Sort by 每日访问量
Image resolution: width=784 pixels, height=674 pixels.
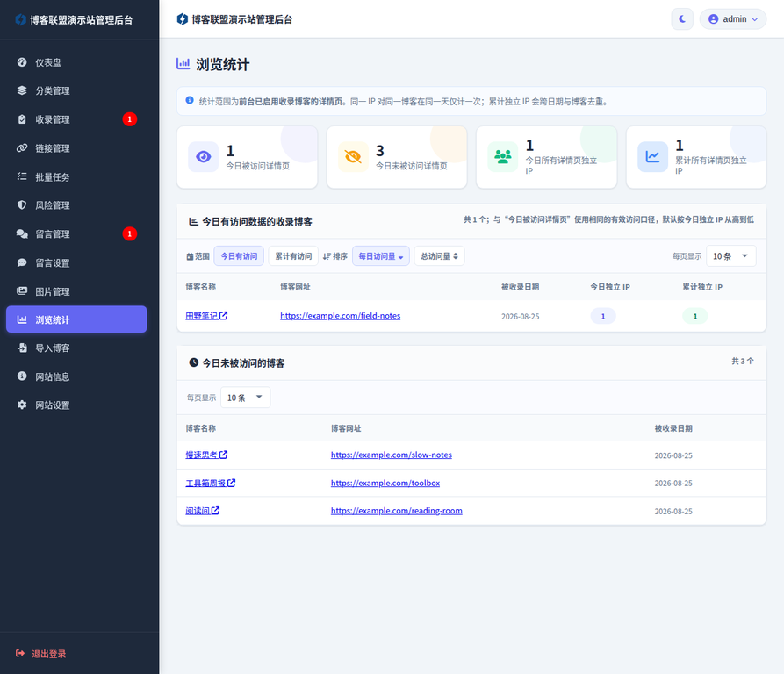(x=381, y=256)
